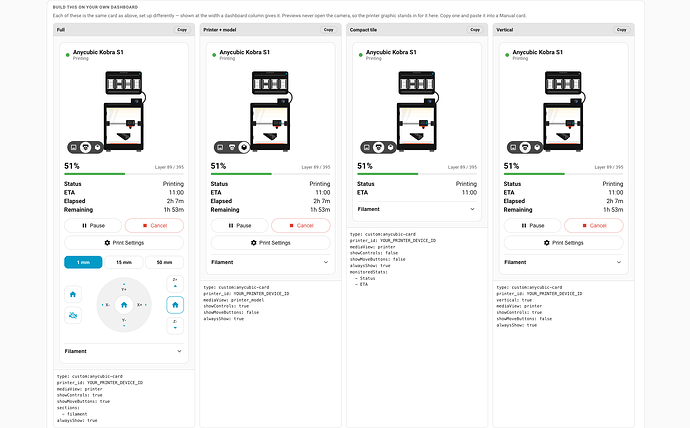Choose the 15 mm step size

pyautogui.click(x=124, y=262)
